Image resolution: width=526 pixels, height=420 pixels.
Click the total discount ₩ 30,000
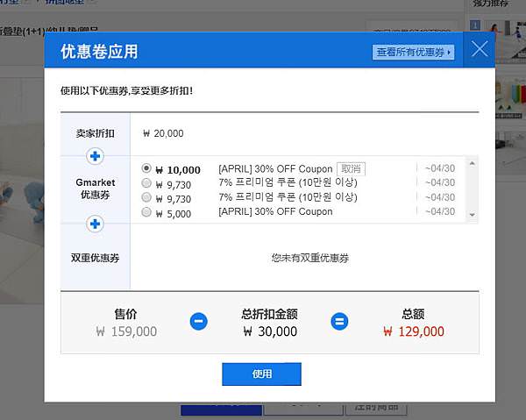coord(270,331)
